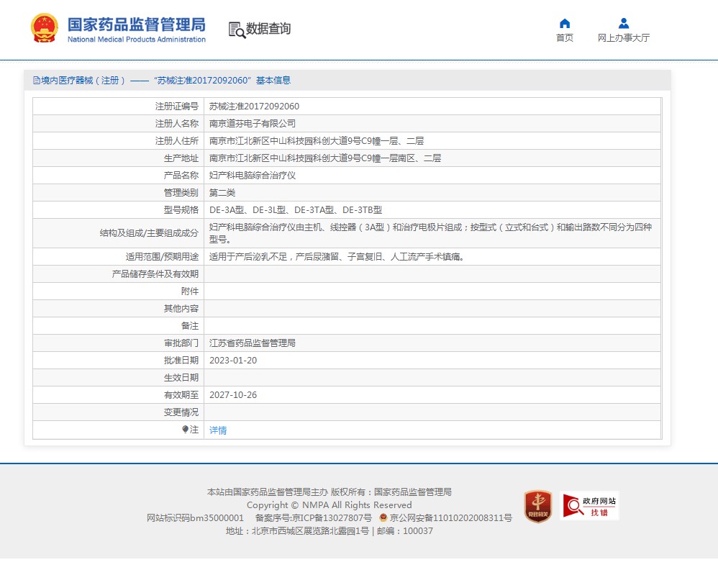Click the document icon before 境内医疗器械
Screen dimensions: 718x588
click(x=37, y=81)
